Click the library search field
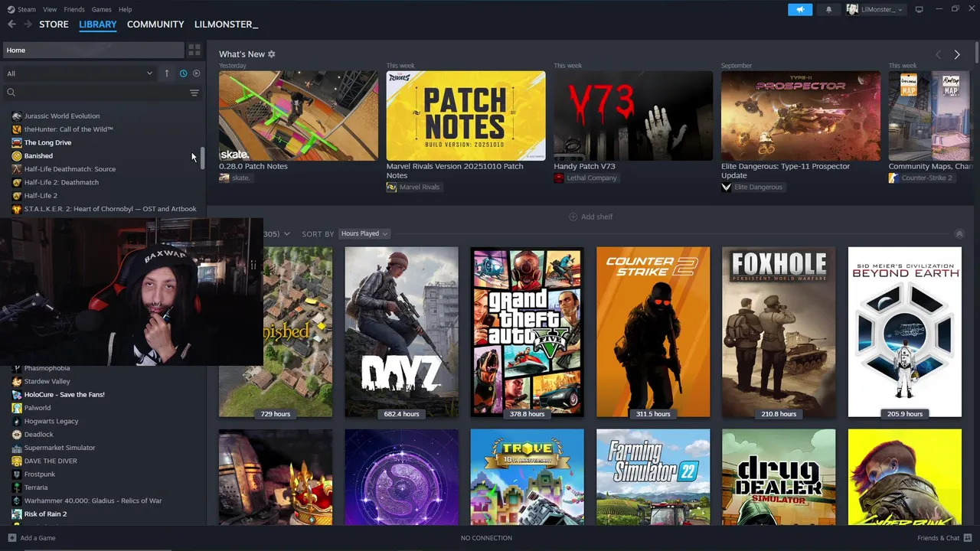Viewport: 980px width, 551px height. pyautogui.click(x=96, y=93)
